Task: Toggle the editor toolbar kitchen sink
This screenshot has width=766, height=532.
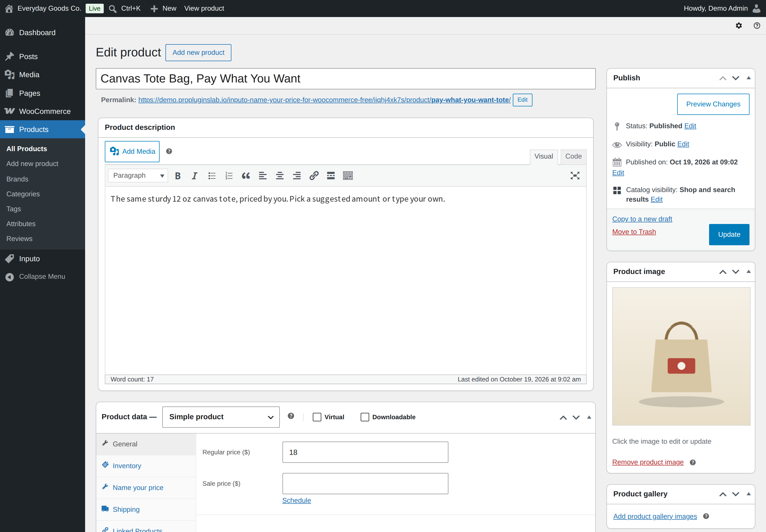Action: pos(348,176)
